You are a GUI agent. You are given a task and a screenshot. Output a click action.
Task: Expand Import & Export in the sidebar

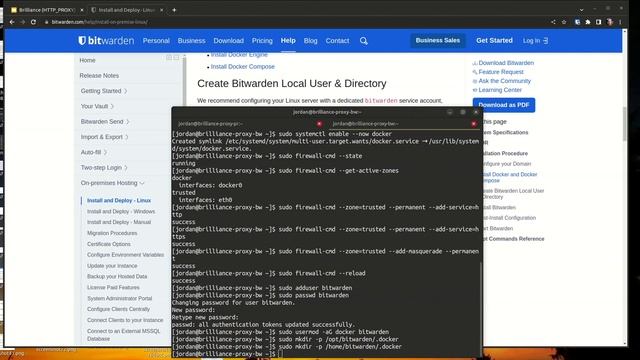click(104, 137)
